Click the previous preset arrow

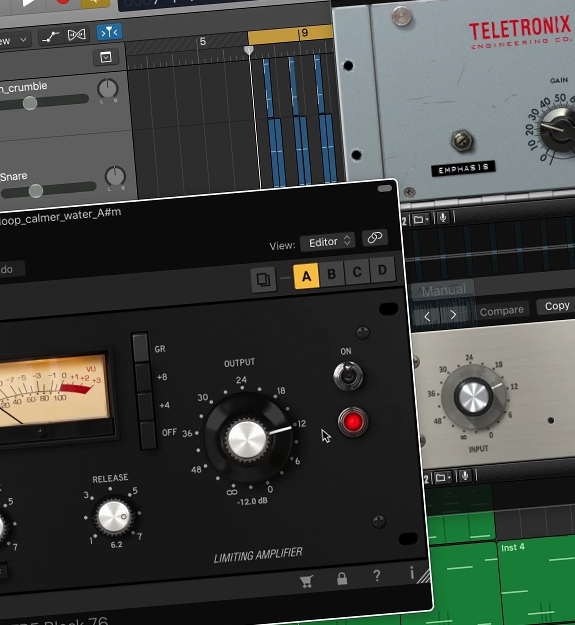coord(427,316)
